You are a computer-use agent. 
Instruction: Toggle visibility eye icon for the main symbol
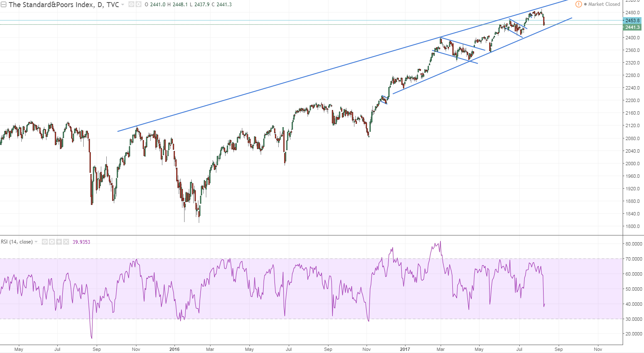coord(131,5)
